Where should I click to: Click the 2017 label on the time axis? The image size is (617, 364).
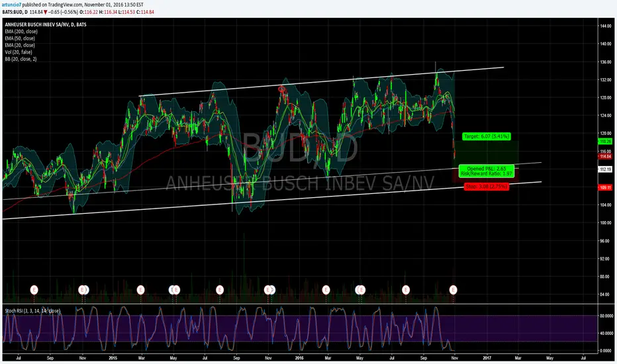coord(487,358)
